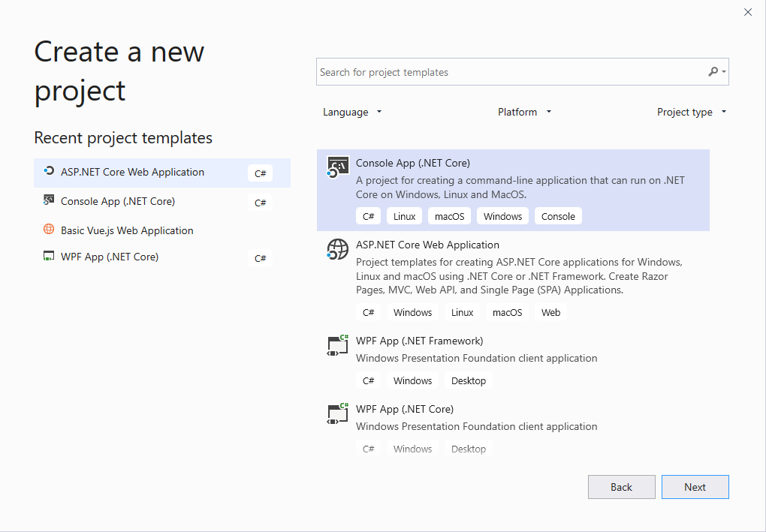Click the macOS tag under ASP.NET Core
The width and height of the screenshot is (766, 532).
pos(507,312)
